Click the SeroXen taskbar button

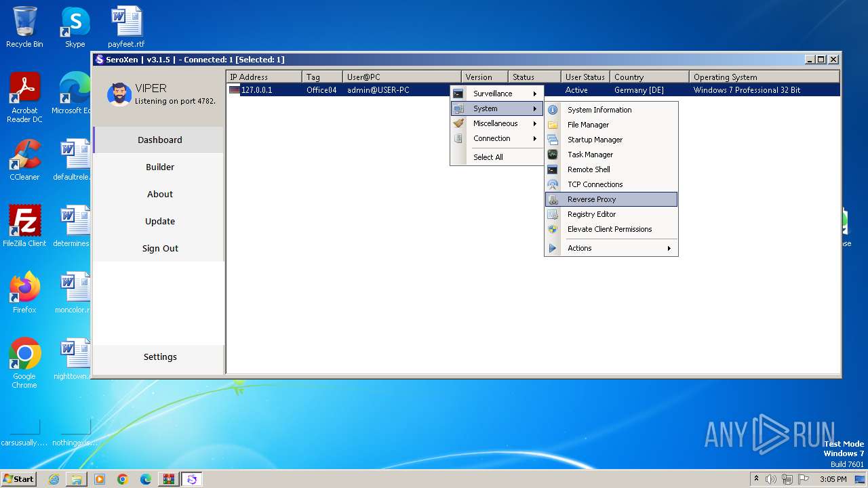[192, 479]
